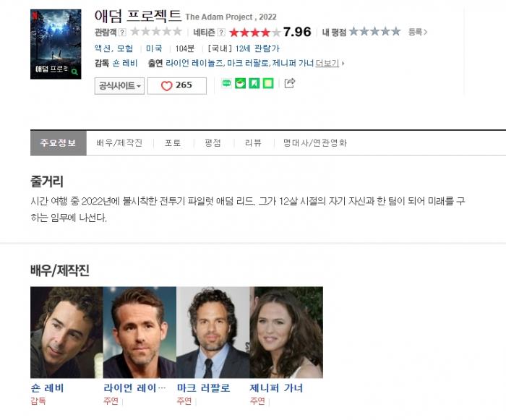Open the 마크 러팔로 actor photo
Image resolution: width=506 pixels, height=420 pixels.
[213, 333]
